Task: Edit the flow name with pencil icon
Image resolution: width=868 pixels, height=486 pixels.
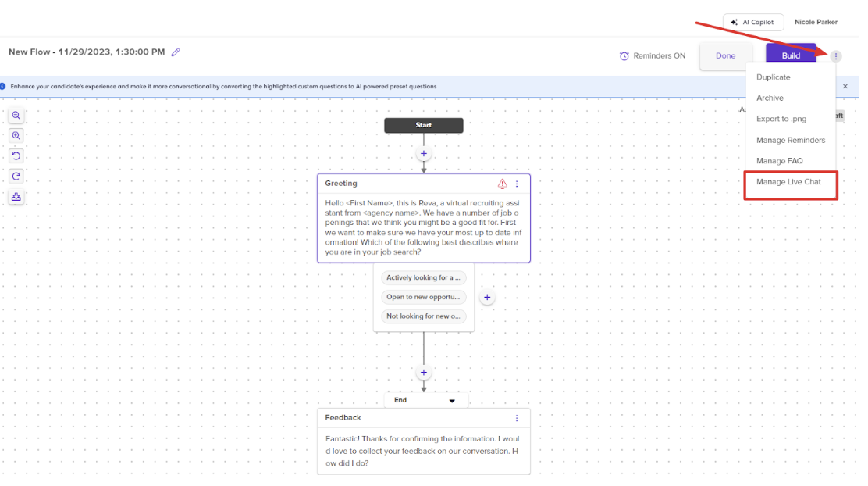Action: pos(176,52)
